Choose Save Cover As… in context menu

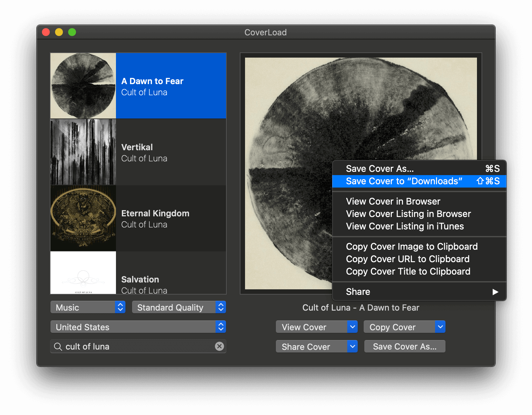419,169
